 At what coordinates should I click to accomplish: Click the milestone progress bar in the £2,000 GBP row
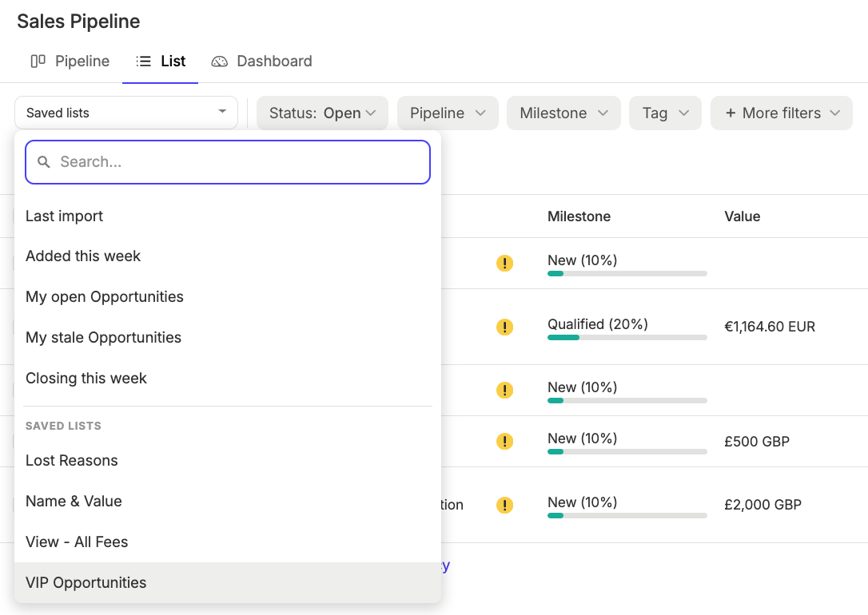tap(627, 515)
